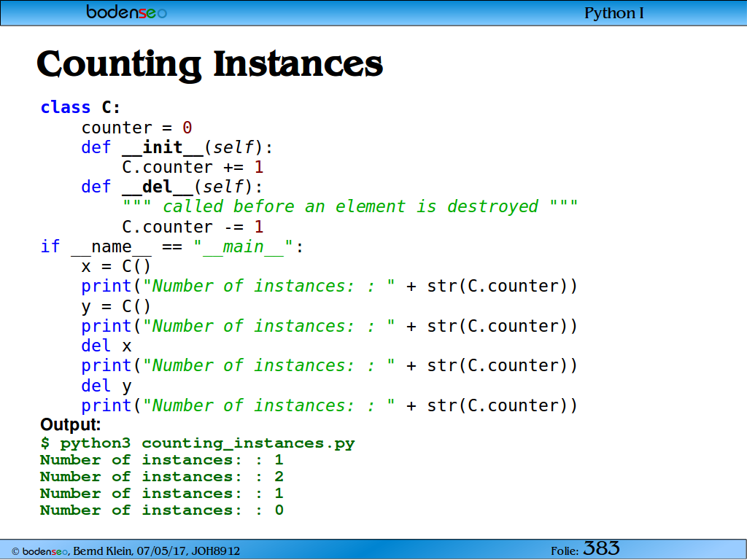Click the 'class C:' code line
Image resolution: width=747 pixels, height=560 pixels.
[80, 107]
